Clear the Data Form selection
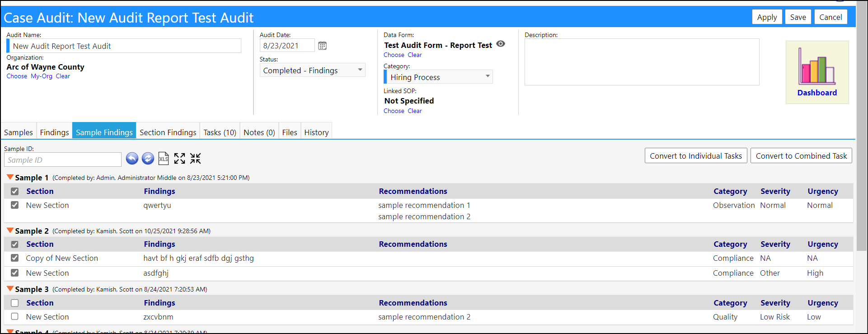 [x=415, y=55]
